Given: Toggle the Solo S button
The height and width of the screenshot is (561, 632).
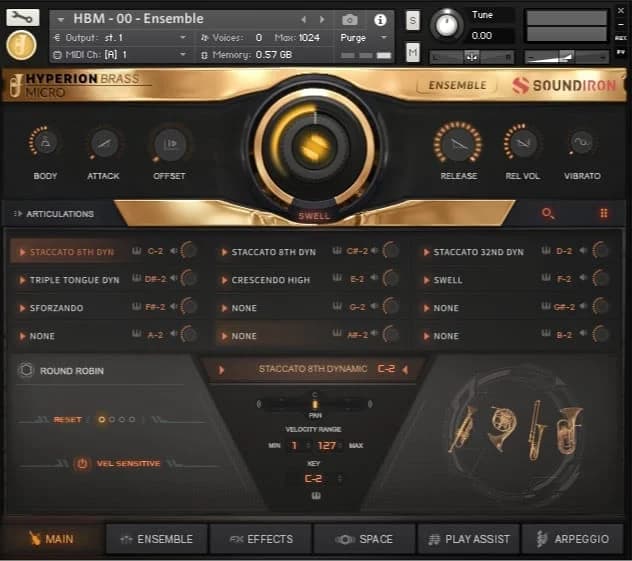Looking at the screenshot, I should (413, 21).
